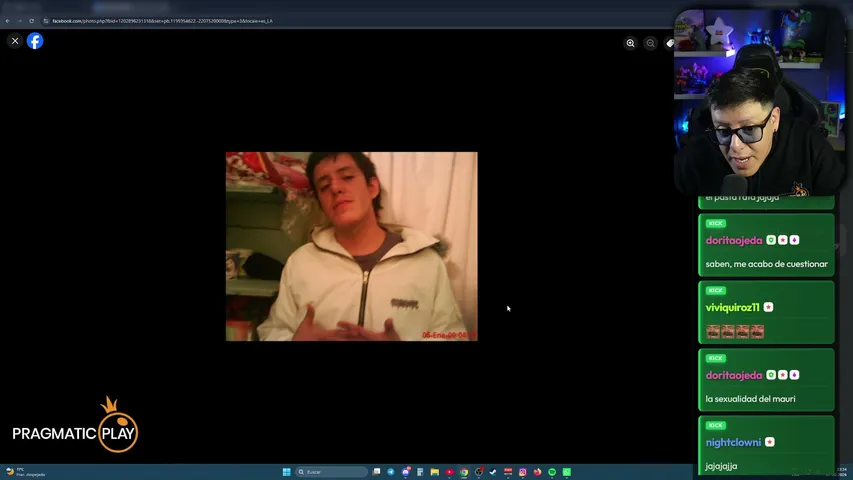Click the taskbar Buscar search box

(x=331, y=472)
